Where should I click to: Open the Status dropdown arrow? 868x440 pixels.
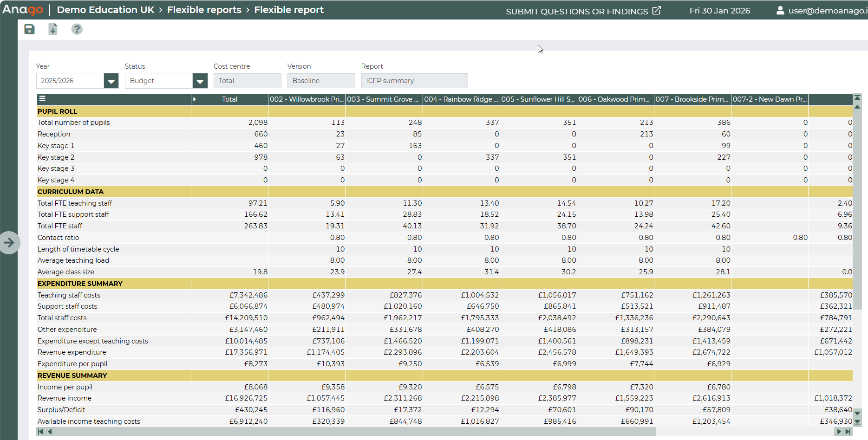[x=200, y=81]
